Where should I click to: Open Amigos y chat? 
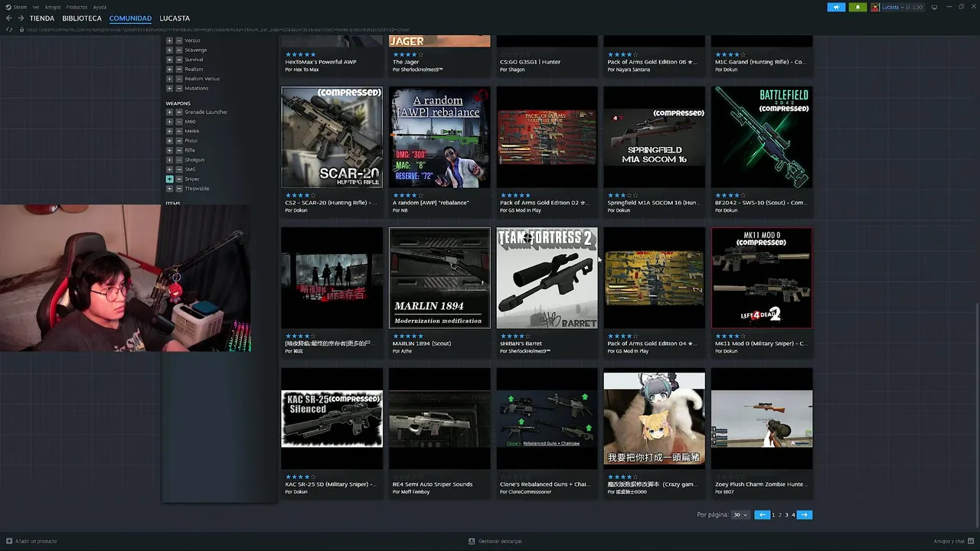(x=953, y=541)
